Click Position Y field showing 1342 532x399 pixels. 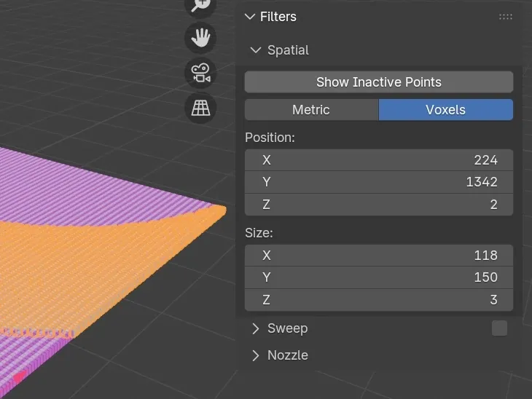pos(379,182)
